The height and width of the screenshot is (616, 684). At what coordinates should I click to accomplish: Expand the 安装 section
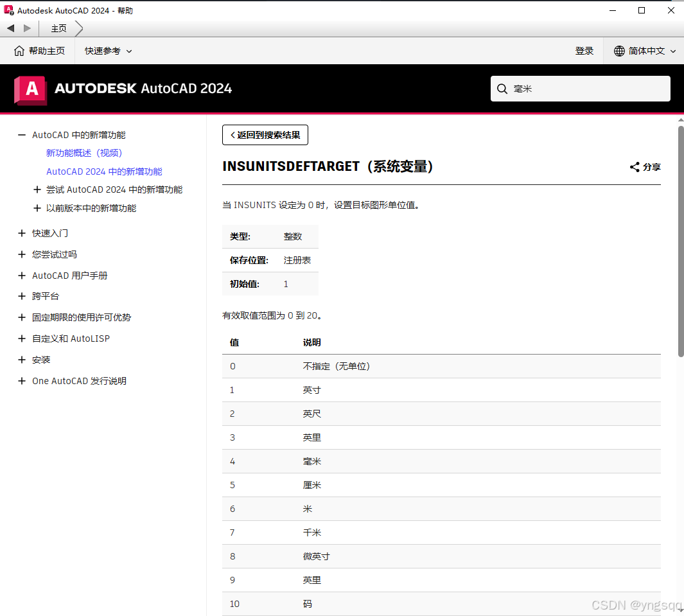(22, 360)
